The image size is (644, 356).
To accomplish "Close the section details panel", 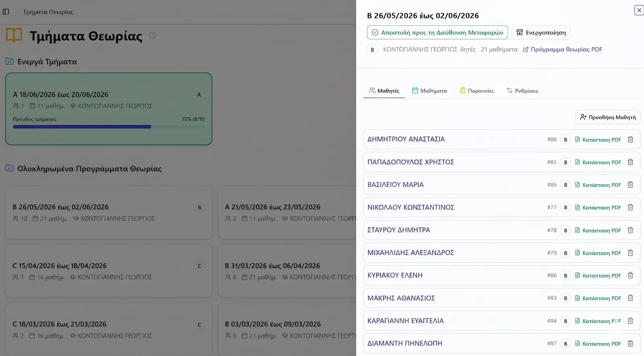I will (x=639, y=10).
